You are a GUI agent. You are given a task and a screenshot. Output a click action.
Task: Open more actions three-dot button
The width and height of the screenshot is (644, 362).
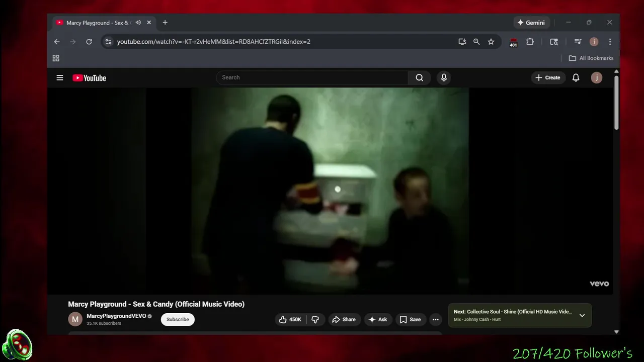pos(436,319)
